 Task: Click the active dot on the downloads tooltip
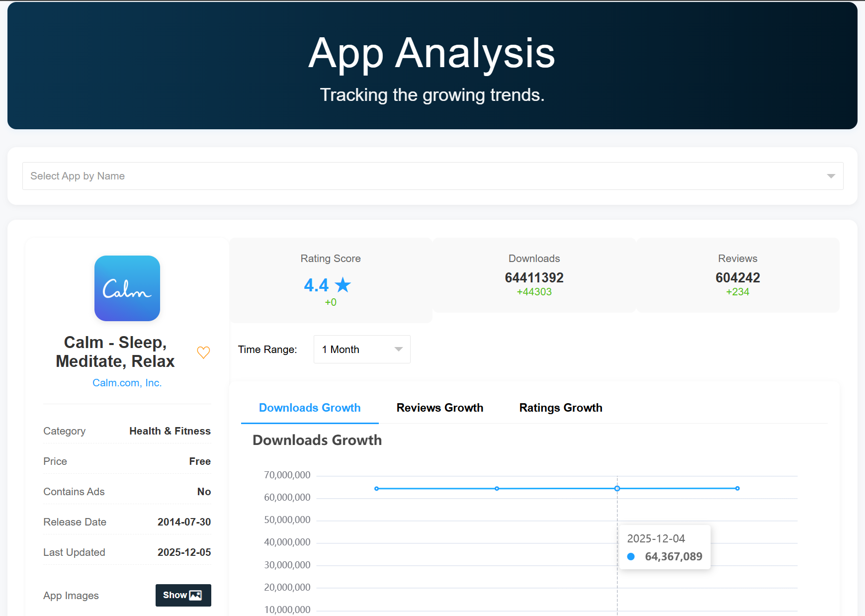(x=630, y=556)
